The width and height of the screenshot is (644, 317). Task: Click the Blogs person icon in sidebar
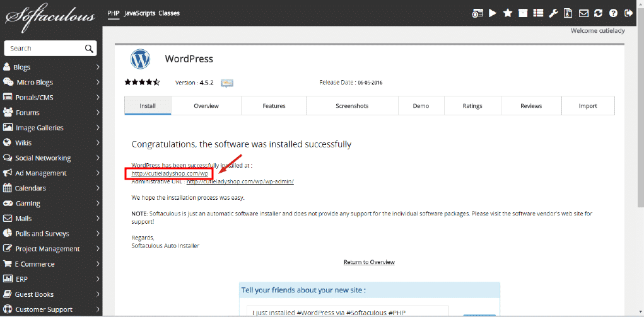[x=6, y=67]
